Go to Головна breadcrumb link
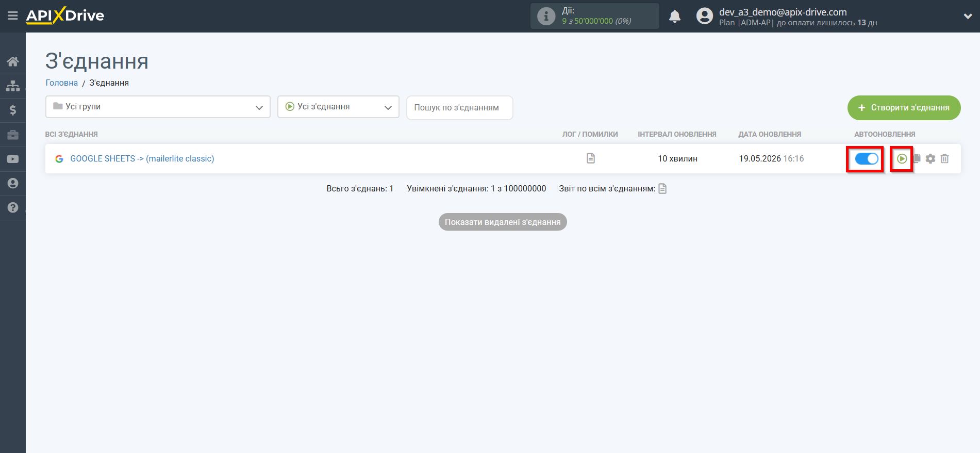This screenshot has width=980, height=453. (61, 83)
